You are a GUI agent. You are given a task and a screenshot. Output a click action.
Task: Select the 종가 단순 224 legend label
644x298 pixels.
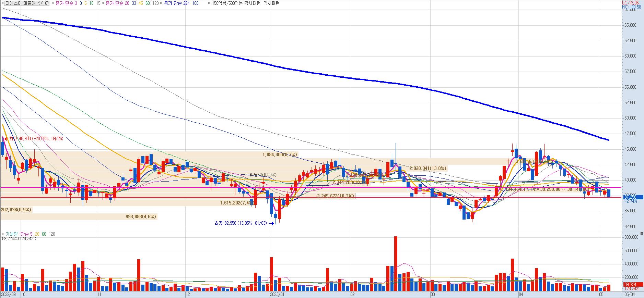(x=177, y=3)
